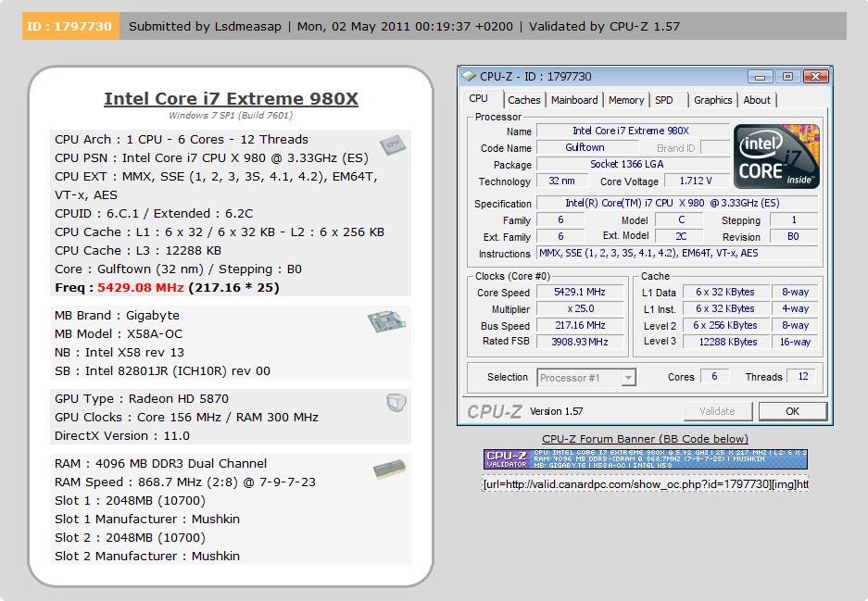Click the Slot 2 Manufacturer : Mushkin line

147,557
